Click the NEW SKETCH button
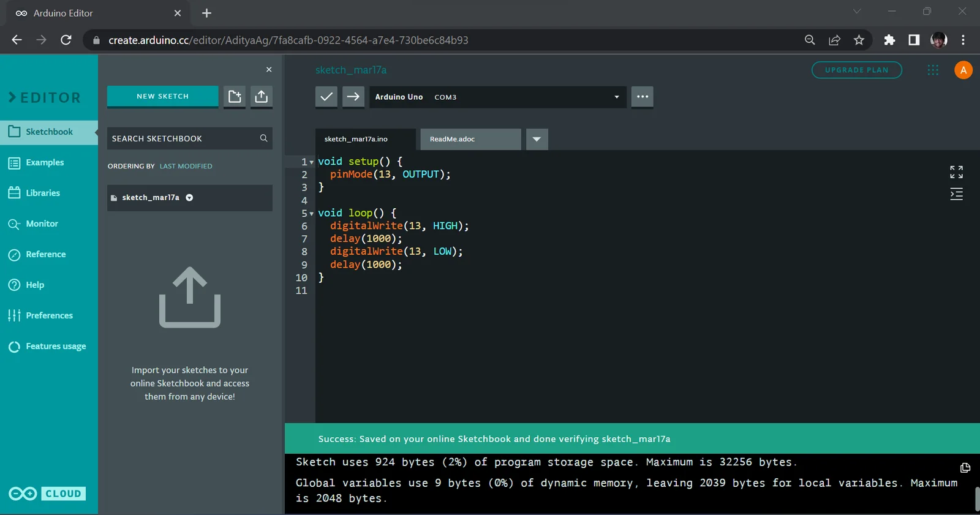This screenshot has width=980, height=515. click(x=162, y=96)
